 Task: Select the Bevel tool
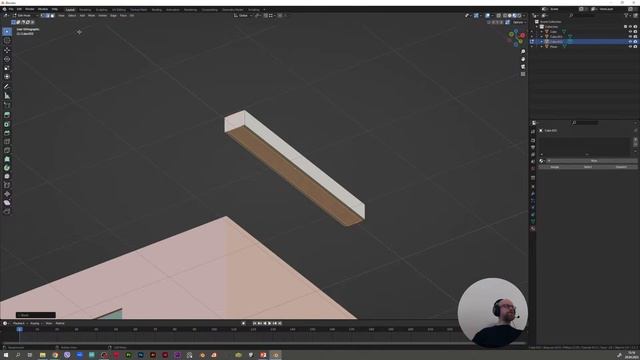7,133
